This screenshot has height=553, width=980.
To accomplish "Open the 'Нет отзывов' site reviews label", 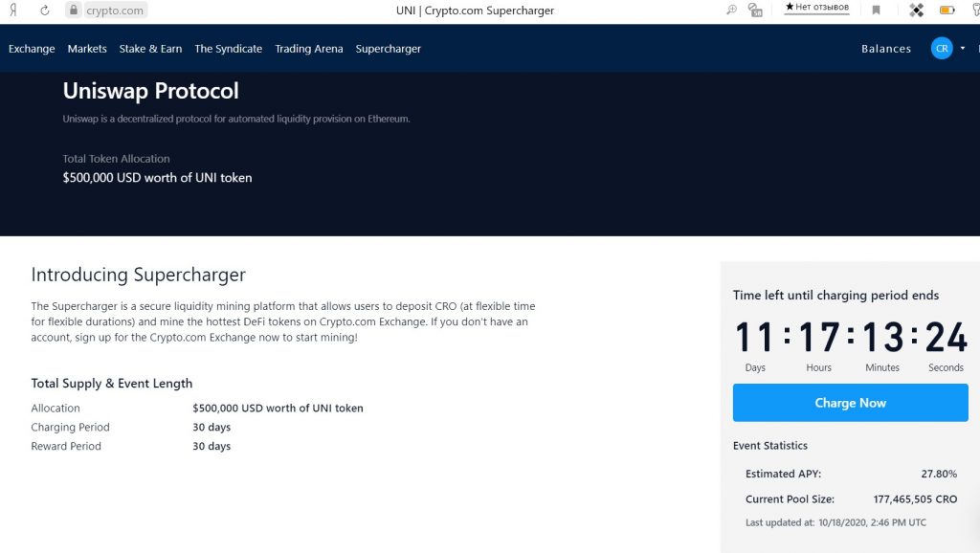I will point(817,8).
